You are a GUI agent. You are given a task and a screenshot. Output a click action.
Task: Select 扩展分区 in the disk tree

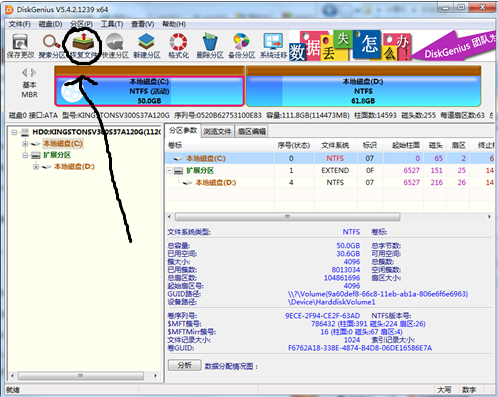pyautogui.click(x=57, y=155)
